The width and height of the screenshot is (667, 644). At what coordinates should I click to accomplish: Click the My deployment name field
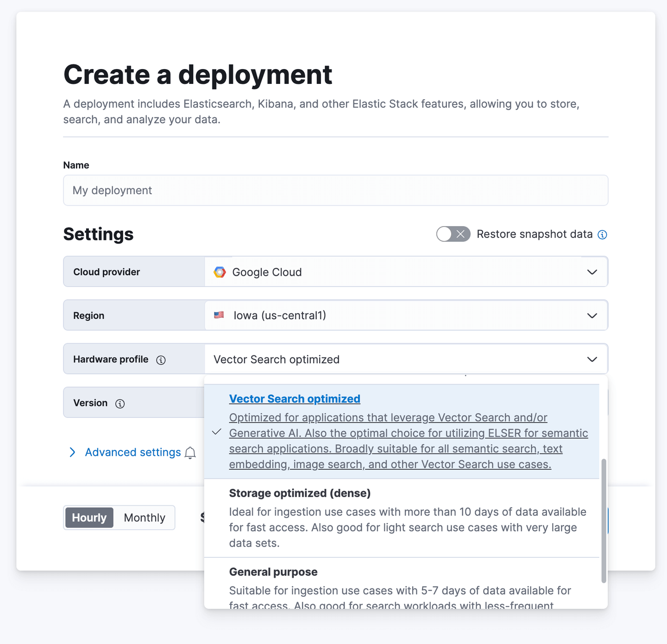click(335, 190)
